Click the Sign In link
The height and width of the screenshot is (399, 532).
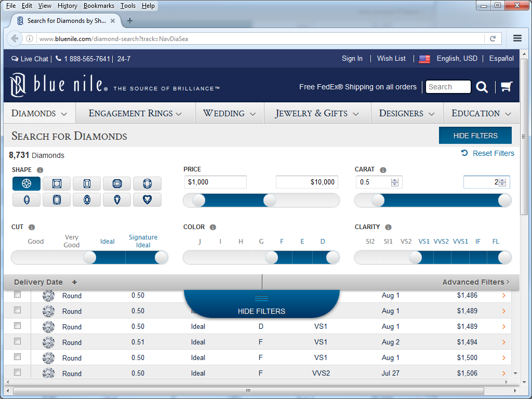pos(352,58)
